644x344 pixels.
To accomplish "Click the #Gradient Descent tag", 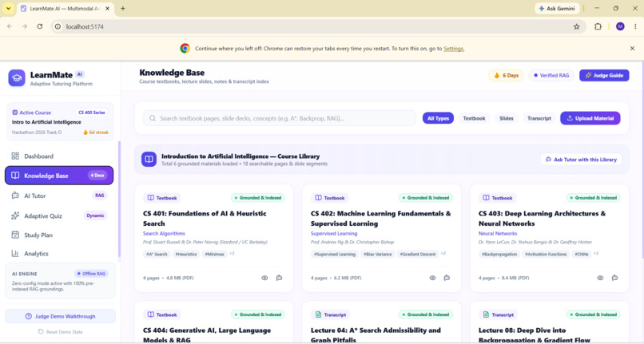I will coord(418,254).
